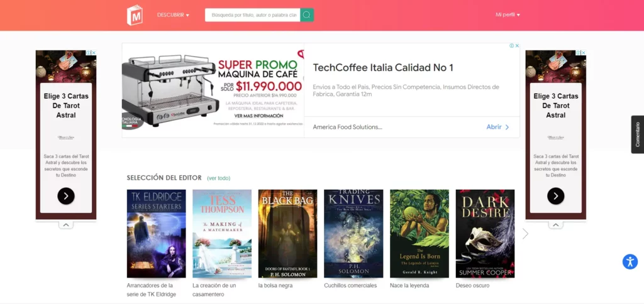Click the title 'Cuchillos comerciales'
The image size is (644, 304).
pos(350,286)
